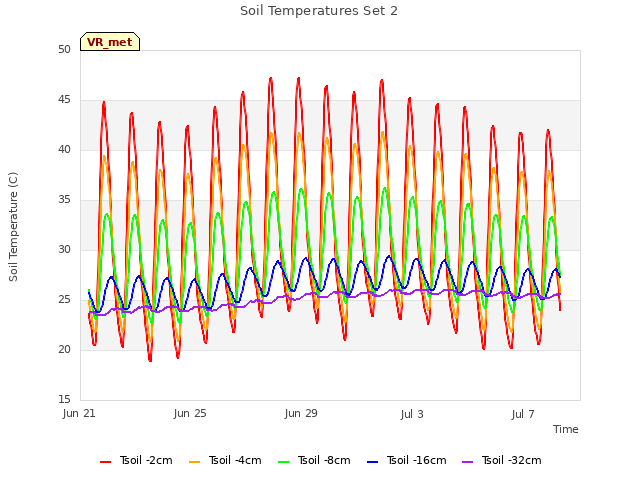Viewport: 640px width, 480px height.
Task: Click the 15 y-axis tick label
Action: [x=64, y=399]
